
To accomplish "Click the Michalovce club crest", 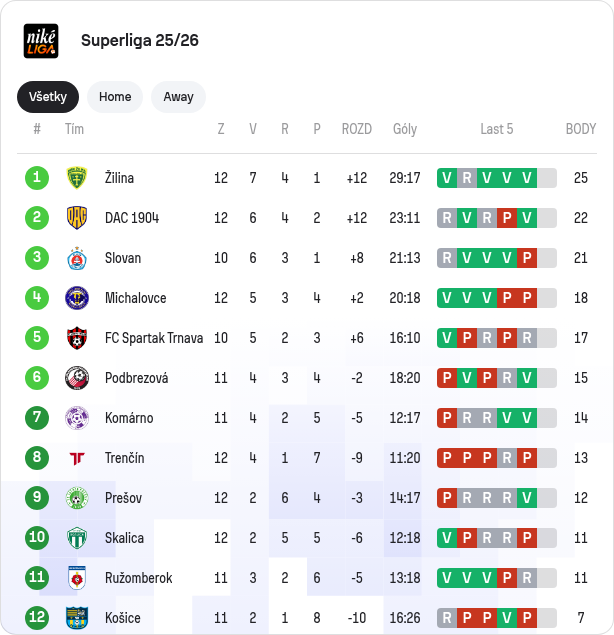I will [77, 298].
